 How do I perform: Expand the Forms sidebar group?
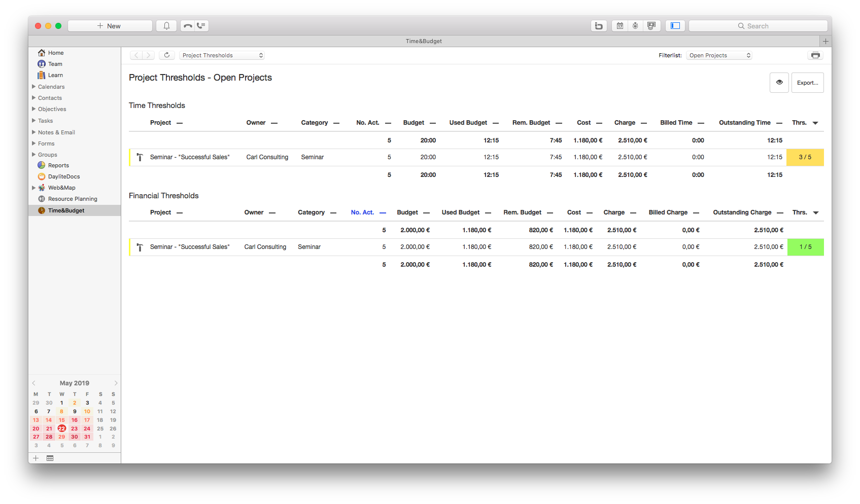pyautogui.click(x=33, y=143)
